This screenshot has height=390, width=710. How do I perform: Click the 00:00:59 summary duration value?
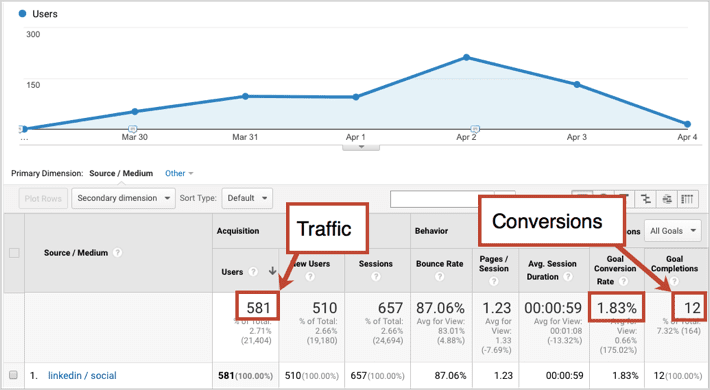553,308
